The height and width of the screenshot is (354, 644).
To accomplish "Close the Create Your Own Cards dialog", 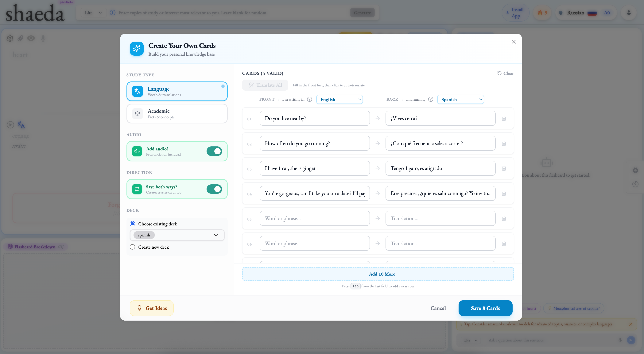I will click(x=514, y=42).
